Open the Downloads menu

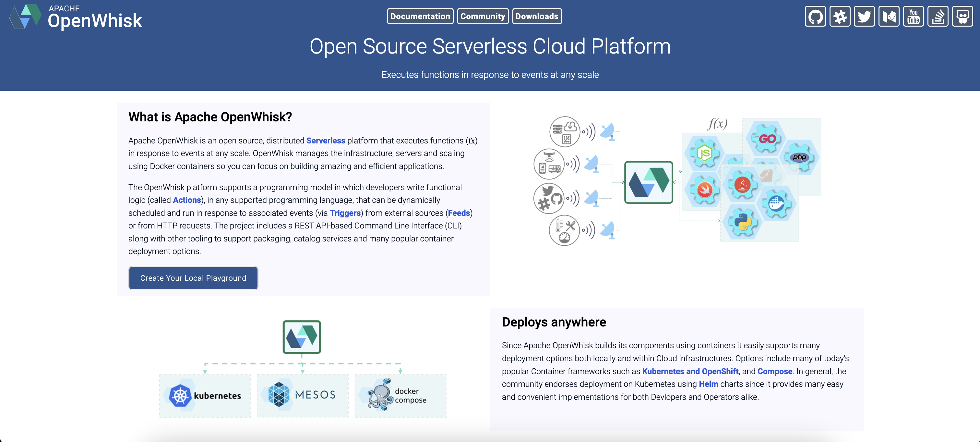point(537,16)
